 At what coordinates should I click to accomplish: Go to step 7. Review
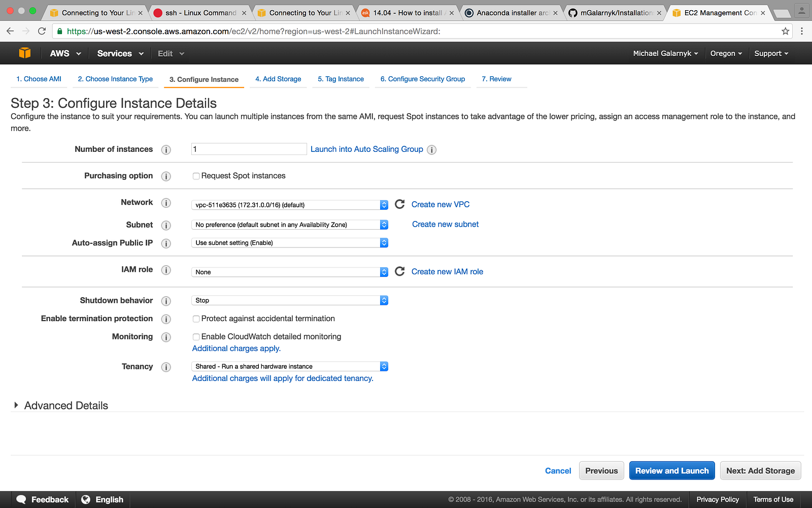[496, 79]
